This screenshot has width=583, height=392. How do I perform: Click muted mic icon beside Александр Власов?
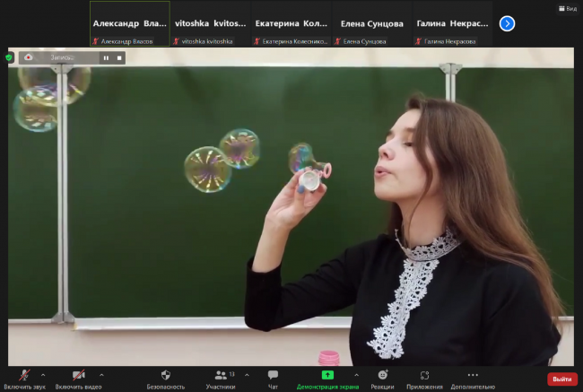(x=96, y=41)
